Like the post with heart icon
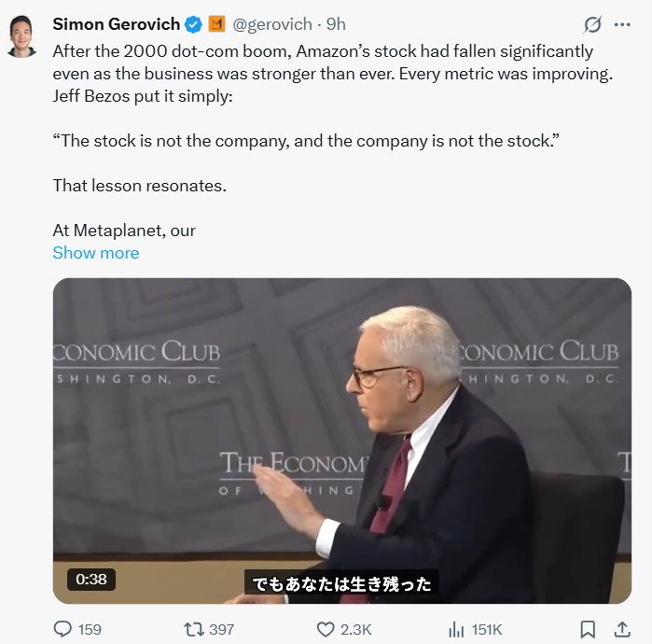 (326, 629)
